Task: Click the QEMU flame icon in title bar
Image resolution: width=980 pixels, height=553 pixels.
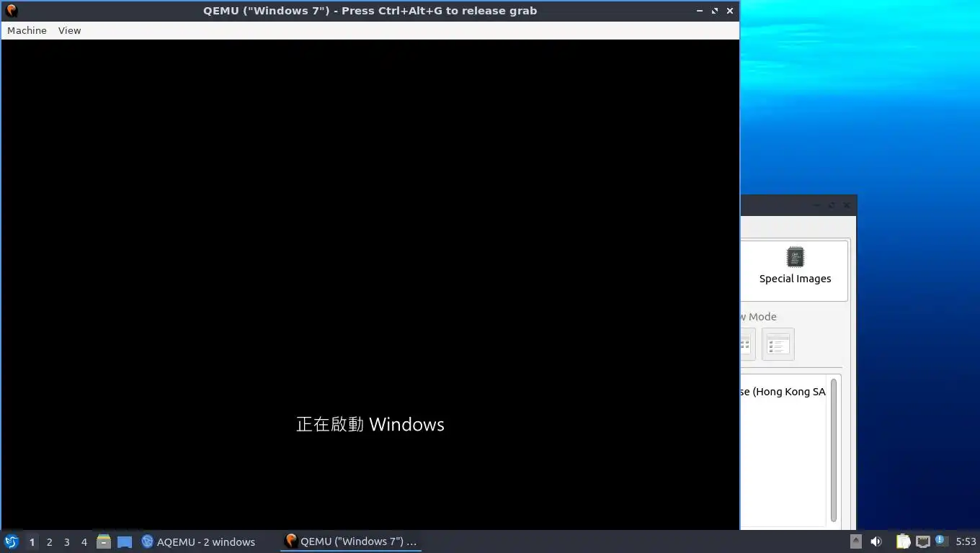Action: pyautogui.click(x=11, y=11)
